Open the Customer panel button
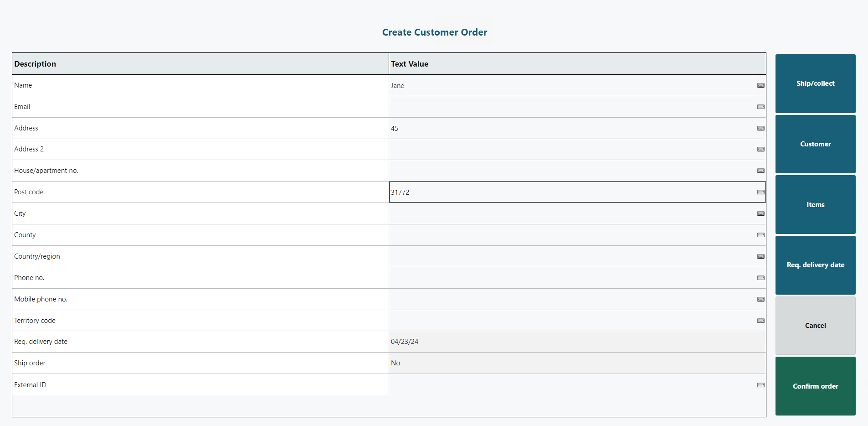This screenshot has height=426, width=868. click(x=815, y=144)
